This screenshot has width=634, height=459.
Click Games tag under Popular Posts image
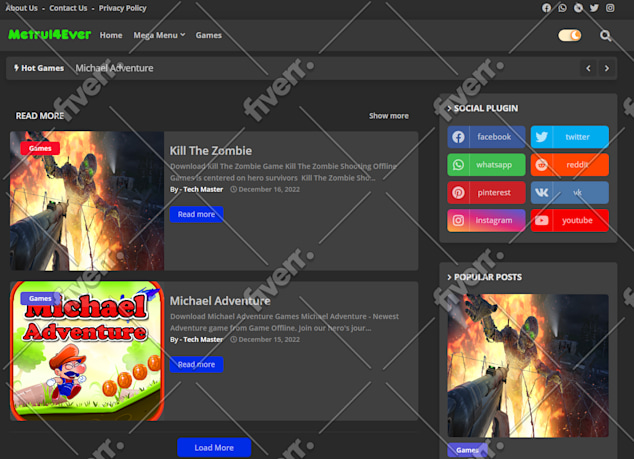[467, 450]
